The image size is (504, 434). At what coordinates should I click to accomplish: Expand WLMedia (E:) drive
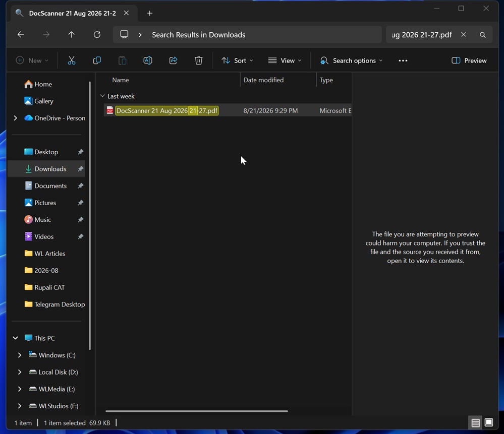tap(20, 389)
